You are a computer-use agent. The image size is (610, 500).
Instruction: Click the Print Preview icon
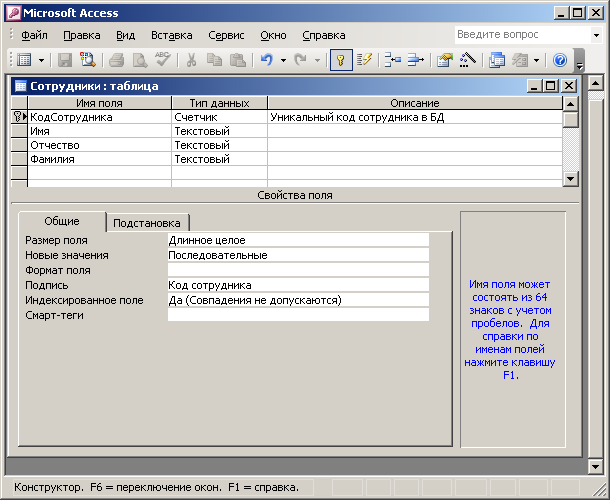click(140, 60)
